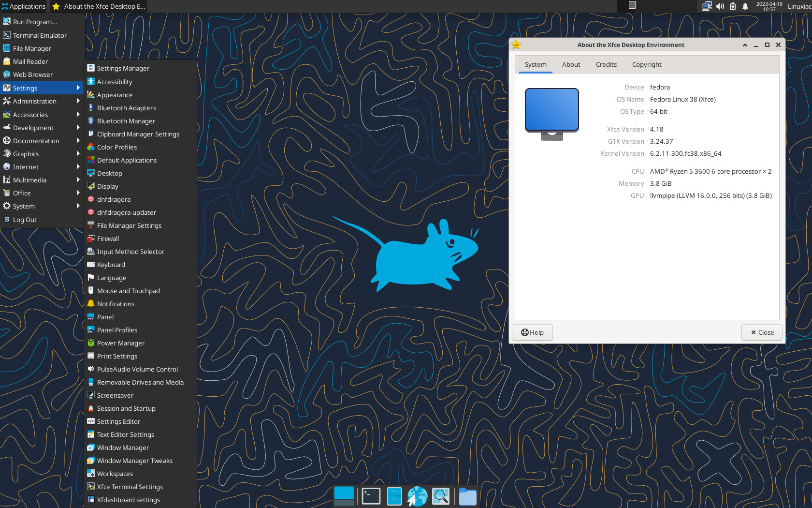Open Accessibility settings
812x508 pixels.
point(140,82)
